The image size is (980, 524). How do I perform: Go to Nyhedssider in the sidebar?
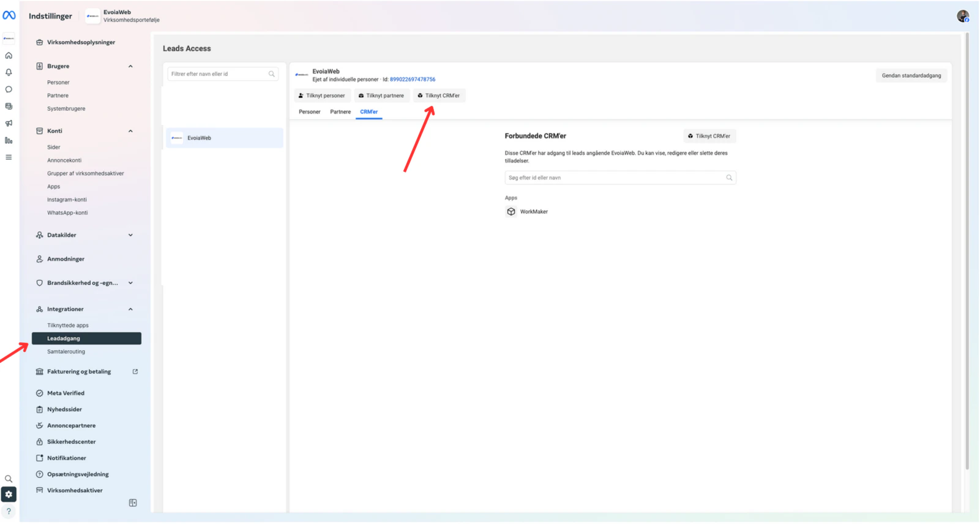point(64,410)
